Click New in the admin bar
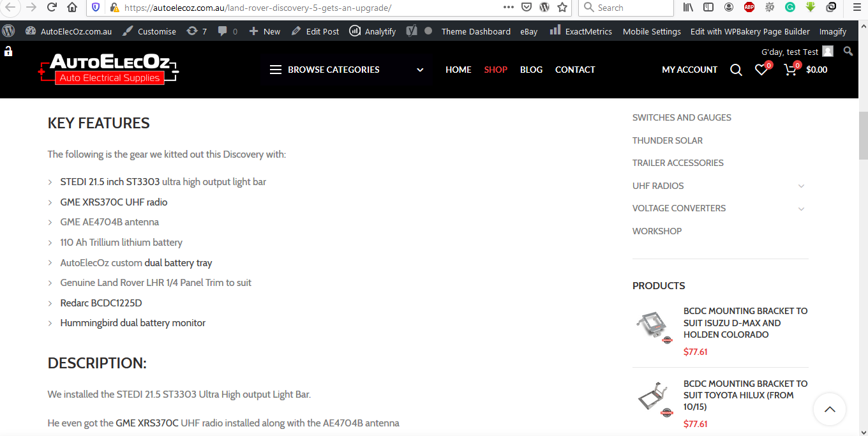The image size is (868, 436). 265,31
